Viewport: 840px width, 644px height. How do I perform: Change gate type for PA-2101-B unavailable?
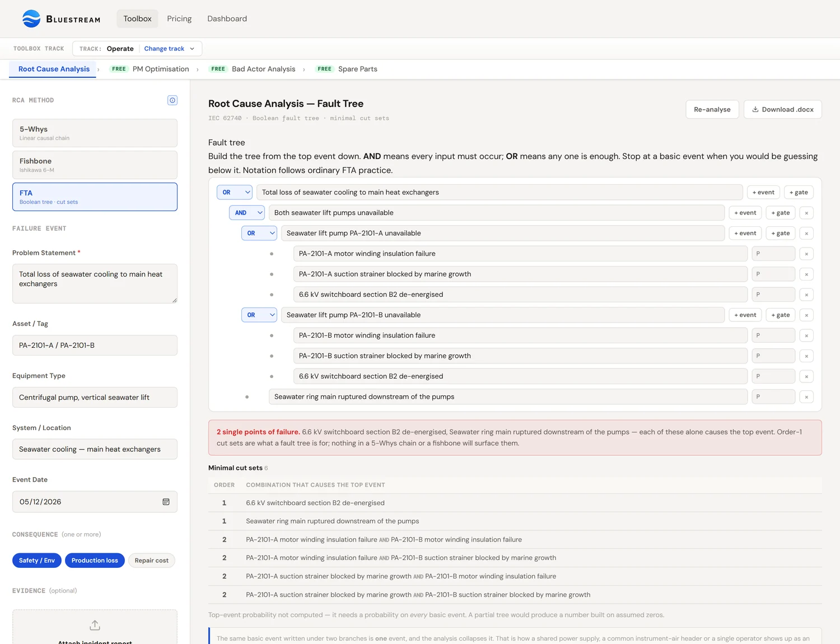(x=259, y=315)
